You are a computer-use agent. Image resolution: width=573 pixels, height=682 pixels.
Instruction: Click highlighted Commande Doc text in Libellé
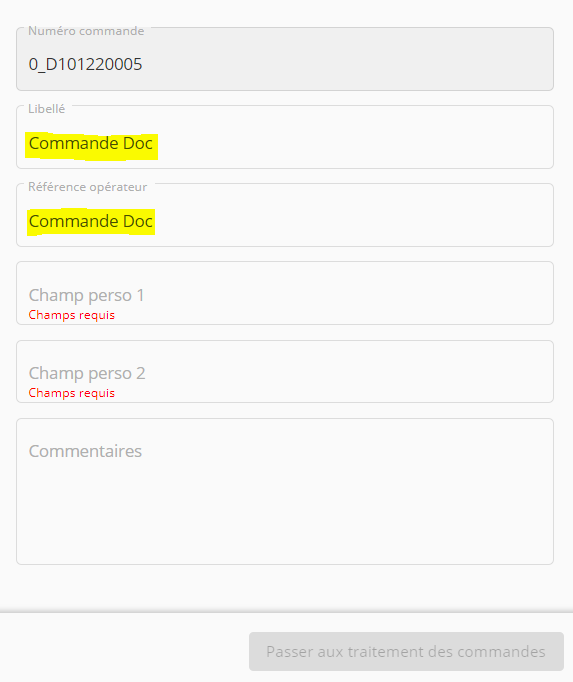click(91, 144)
